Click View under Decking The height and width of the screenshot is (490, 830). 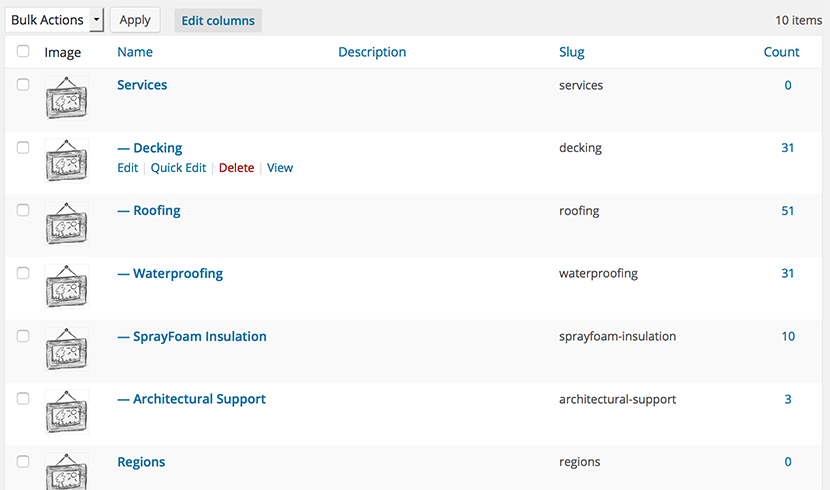[280, 168]
